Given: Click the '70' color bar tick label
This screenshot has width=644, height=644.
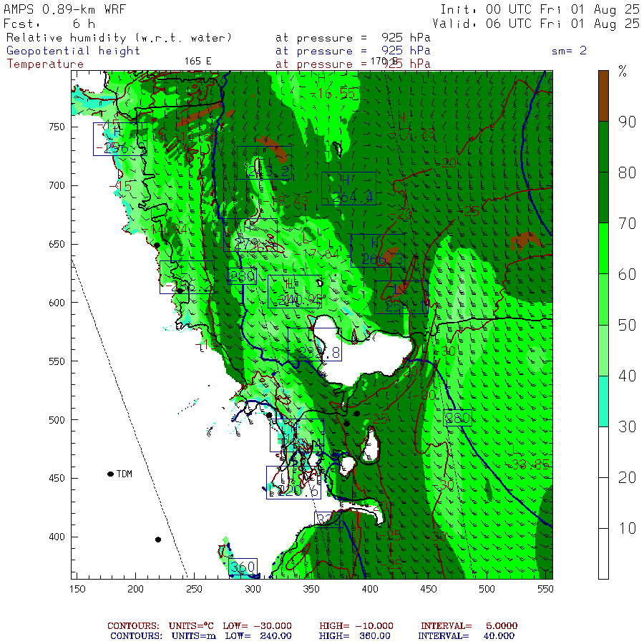Looking at the screenshot, I should (627, 223).
